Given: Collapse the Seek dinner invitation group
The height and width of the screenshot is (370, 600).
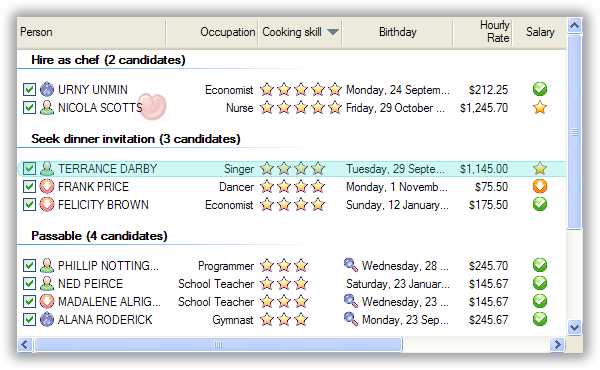Looking at the screenshot, I should tap(136, 139).
